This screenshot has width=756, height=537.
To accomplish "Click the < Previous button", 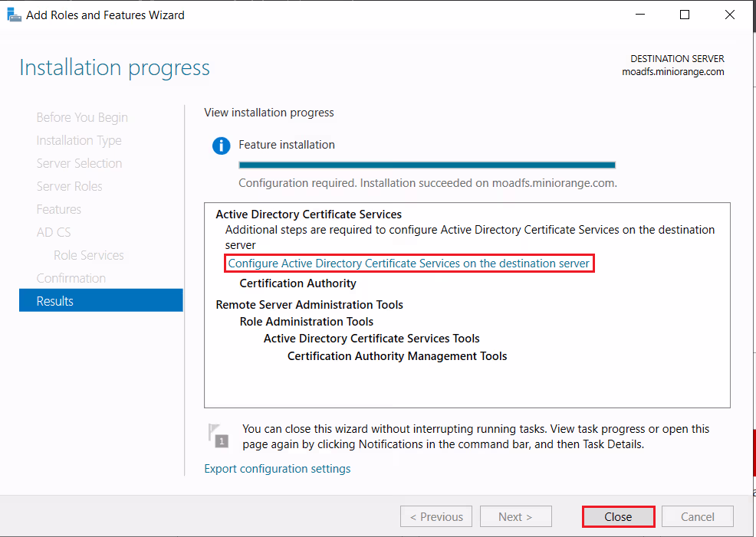I will [436, 517].
